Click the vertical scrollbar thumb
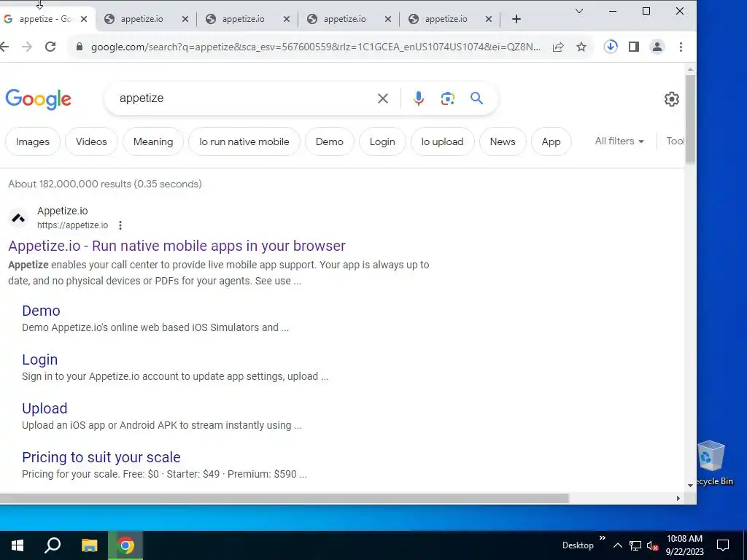This screenshot has height=560, width=747. 690,119
